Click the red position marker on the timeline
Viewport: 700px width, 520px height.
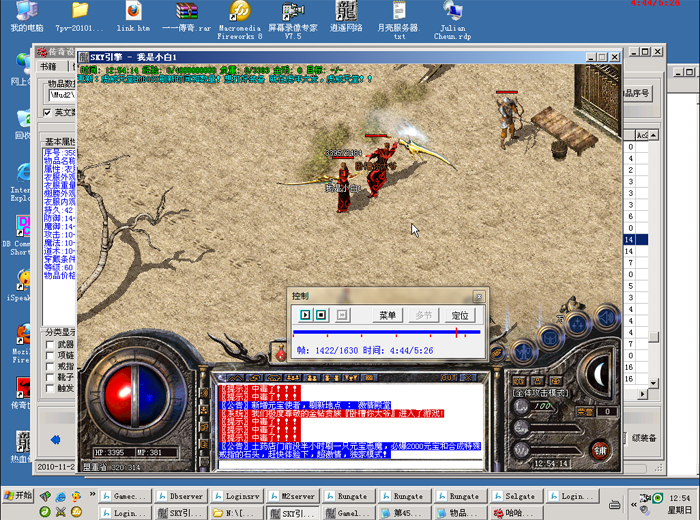456,332
